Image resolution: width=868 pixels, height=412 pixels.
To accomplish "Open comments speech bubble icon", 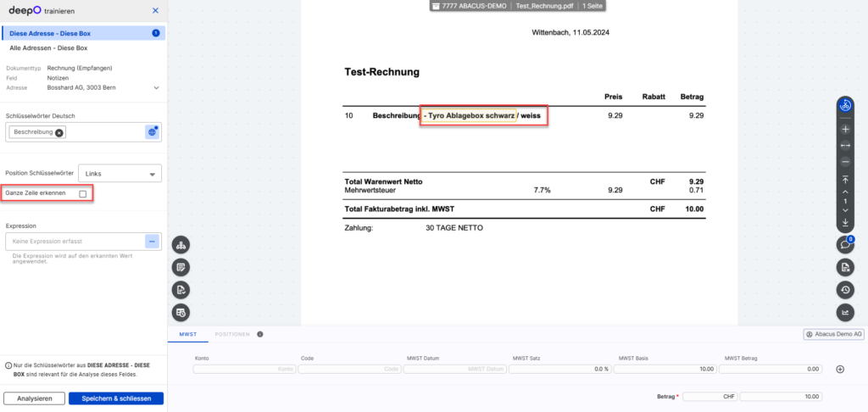I will tap(844, 244).
